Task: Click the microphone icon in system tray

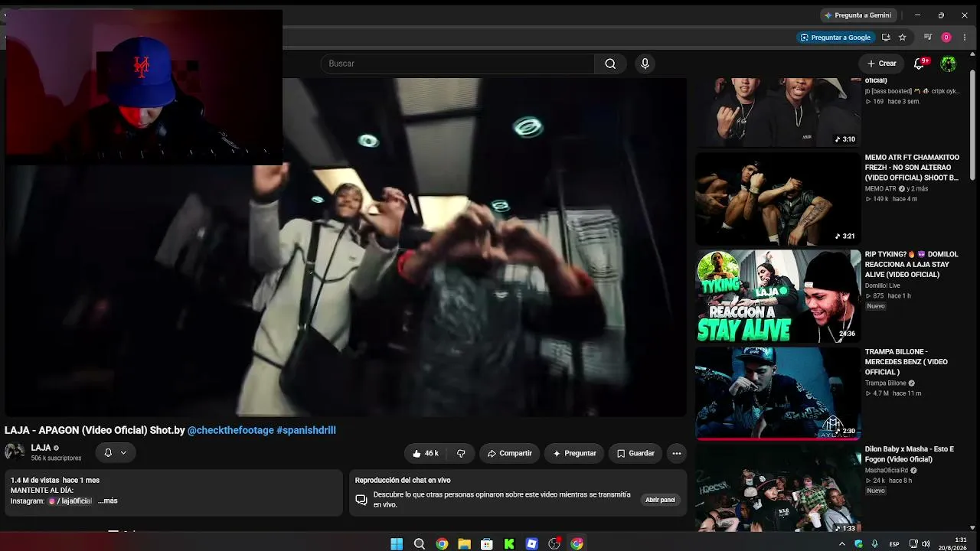Action: point(874,544)
